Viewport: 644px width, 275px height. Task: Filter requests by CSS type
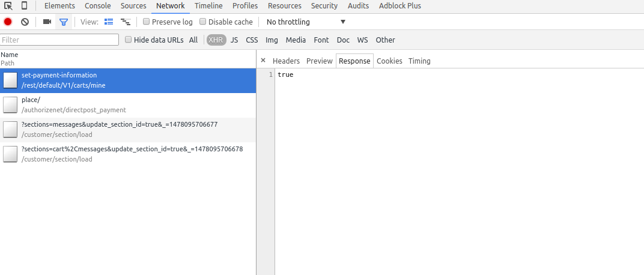(x=252, y=40)
